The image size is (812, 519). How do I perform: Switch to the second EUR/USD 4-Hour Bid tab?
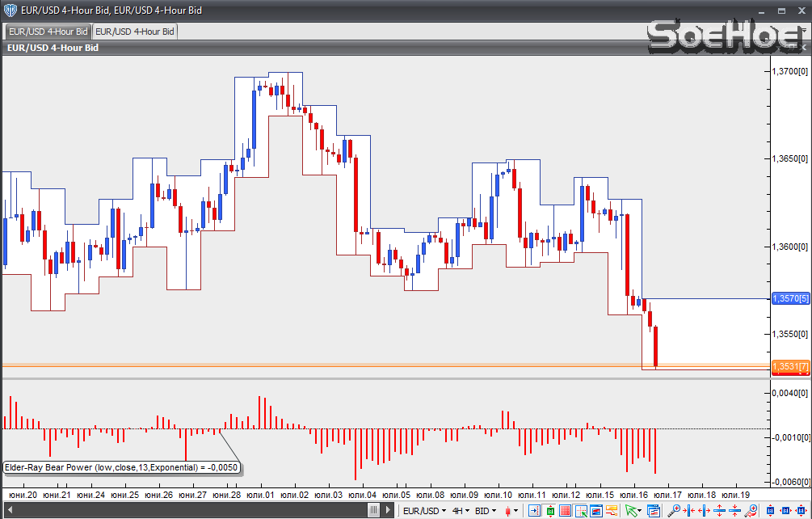(135, 32)
